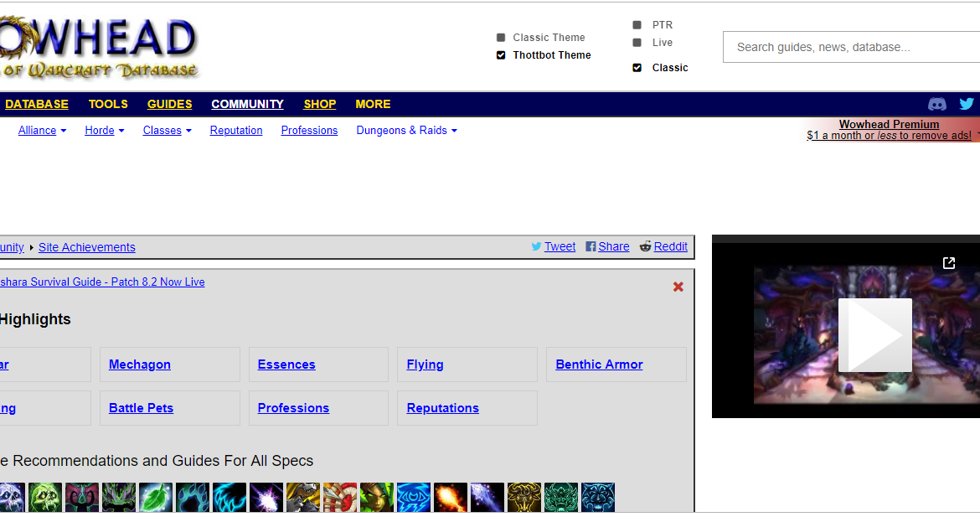Click the green leaf spec icon
Viewport: 980px width, 517px height.
click(156, 497)
